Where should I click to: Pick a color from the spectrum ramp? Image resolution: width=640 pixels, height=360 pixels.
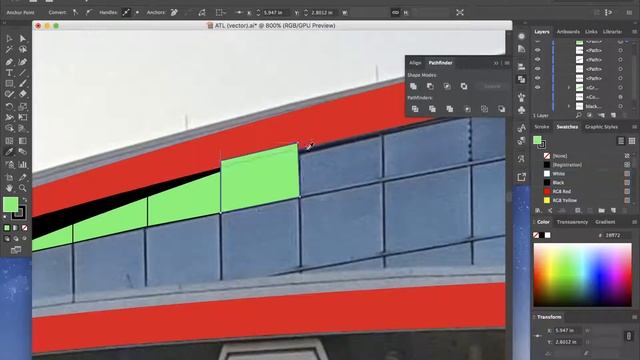(x=582, y=275)
